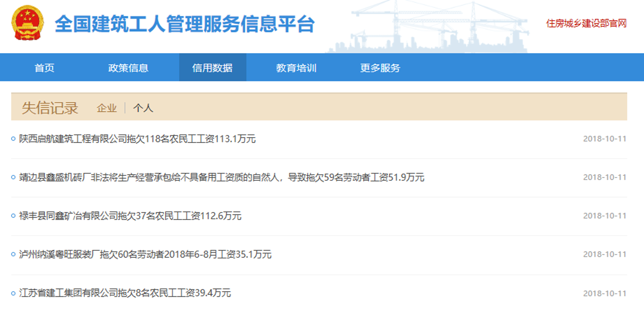Switch to the 个人 tab
The height and width of the screenshot is (313, 644).
(x=143, y=108)
